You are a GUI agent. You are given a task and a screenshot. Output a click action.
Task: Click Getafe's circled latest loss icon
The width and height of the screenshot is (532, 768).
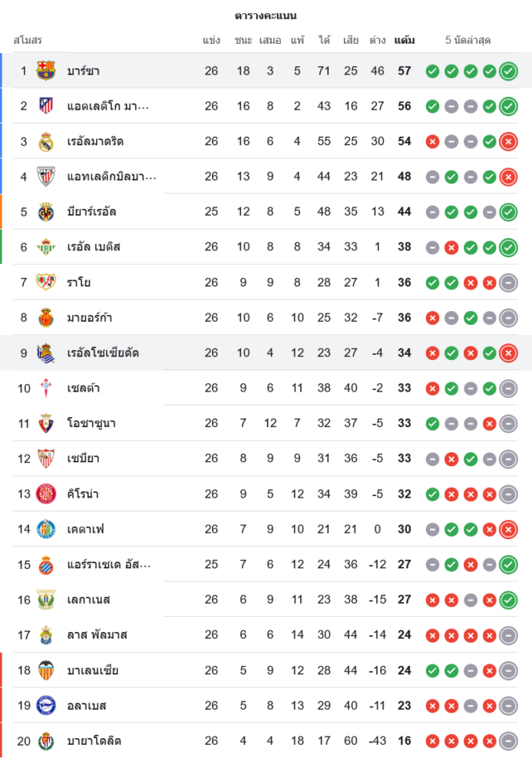coord(507,529)
